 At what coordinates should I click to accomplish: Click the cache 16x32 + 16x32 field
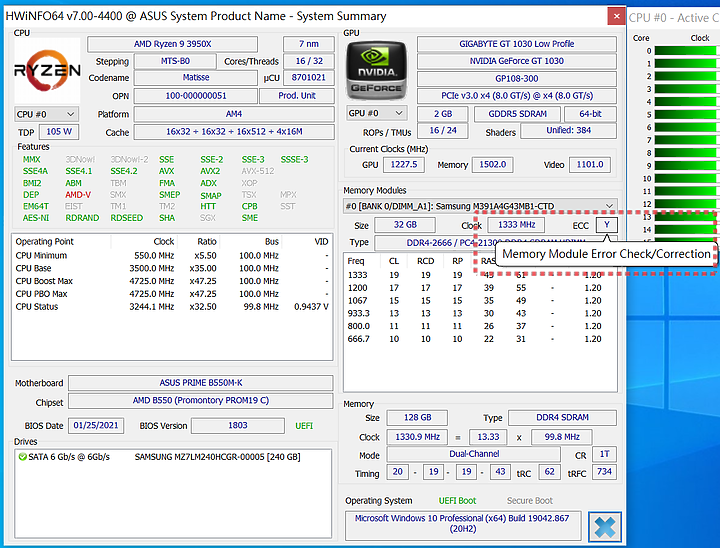[234, 132]
